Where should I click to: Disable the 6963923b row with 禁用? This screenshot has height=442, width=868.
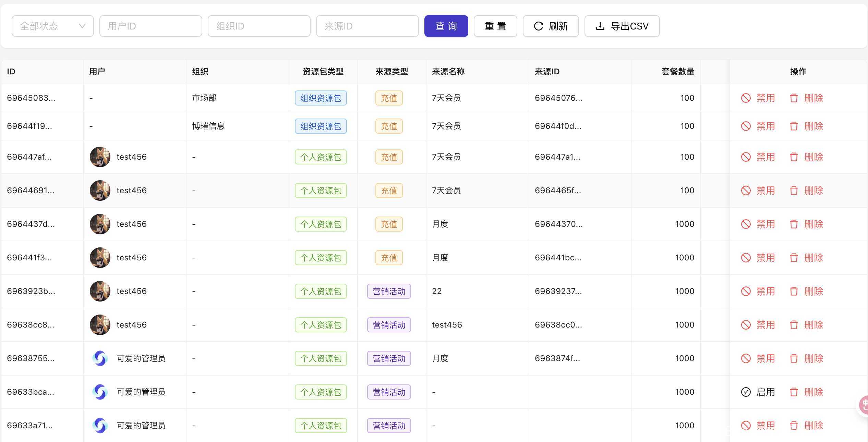click(x=765, y=291)
